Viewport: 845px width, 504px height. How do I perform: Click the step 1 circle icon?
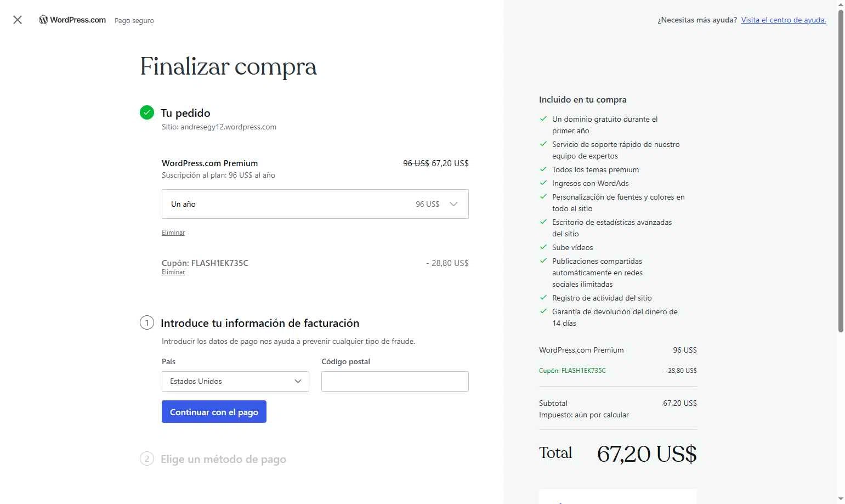click(147, 322)
